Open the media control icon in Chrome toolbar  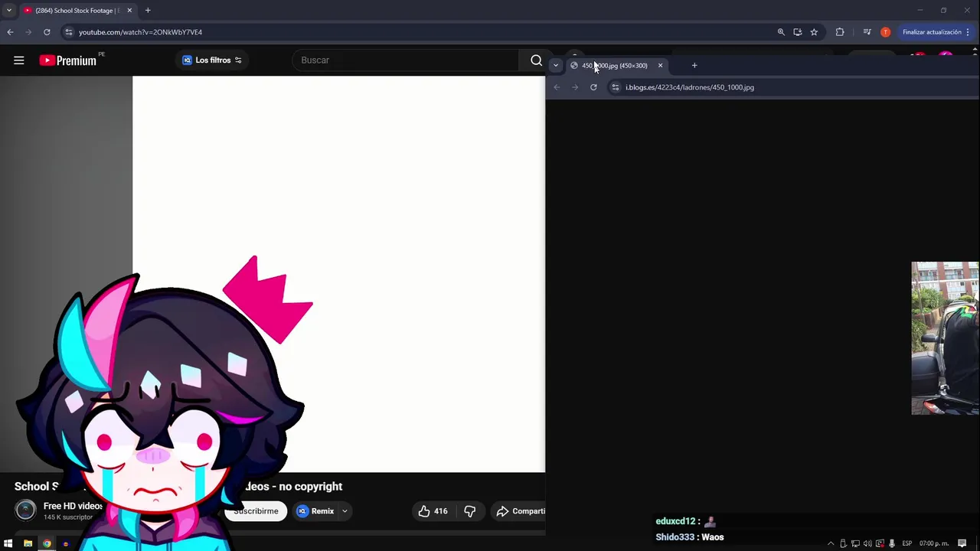click(x=867, y=32)
